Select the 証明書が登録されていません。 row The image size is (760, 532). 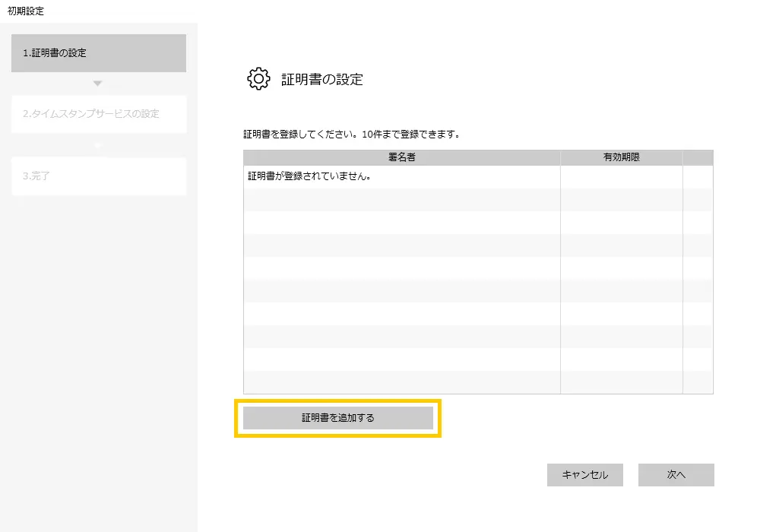(x=401, y=176)
